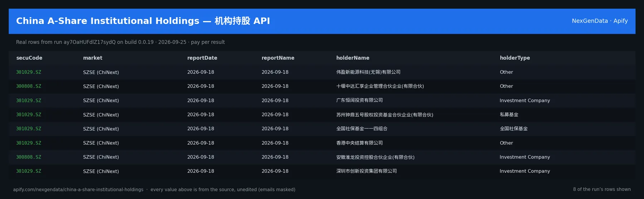The image size is (644, 199).
Task: Click the 'NexGenData · Apify' label
Action: pyautogui.click(x=600, y=21)
